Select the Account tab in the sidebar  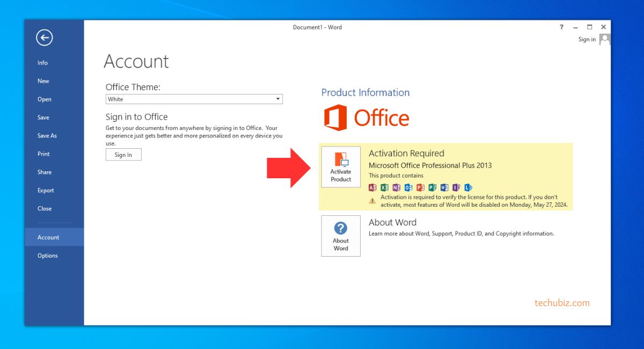tap(55, 237)
